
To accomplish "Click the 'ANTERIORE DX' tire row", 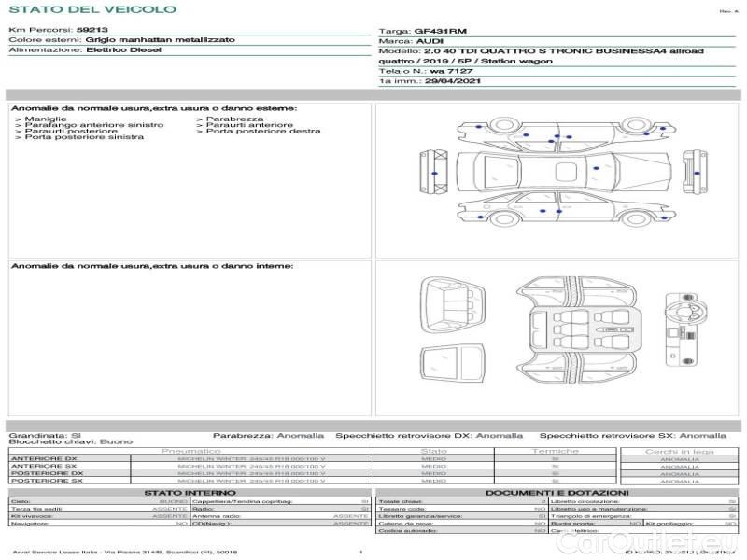I will [44, 458].
